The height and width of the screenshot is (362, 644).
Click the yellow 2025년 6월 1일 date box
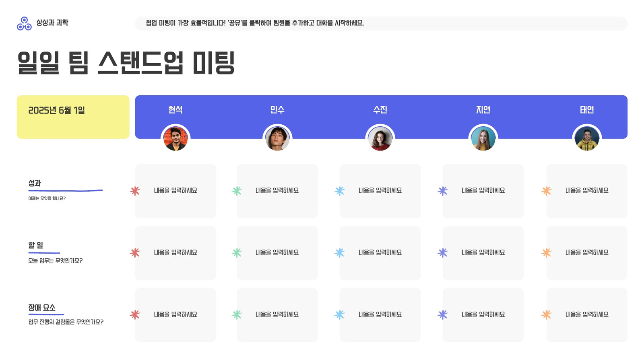(73, 117)
